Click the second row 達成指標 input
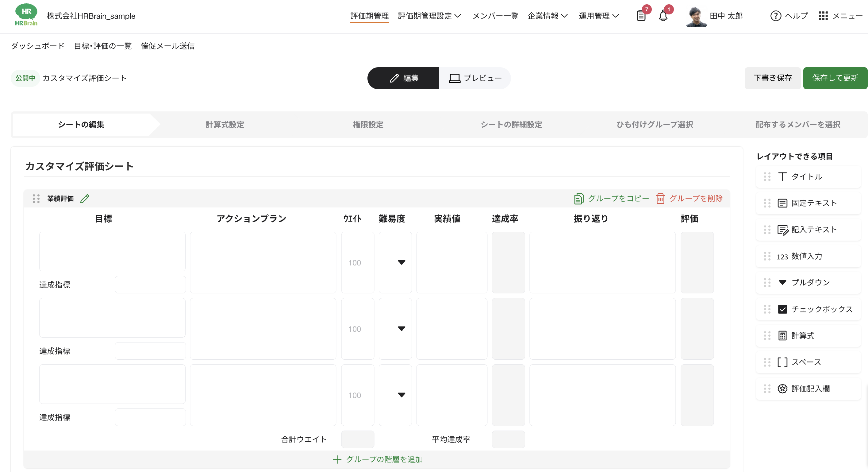868x472 pixels. [x=150, y=351]
